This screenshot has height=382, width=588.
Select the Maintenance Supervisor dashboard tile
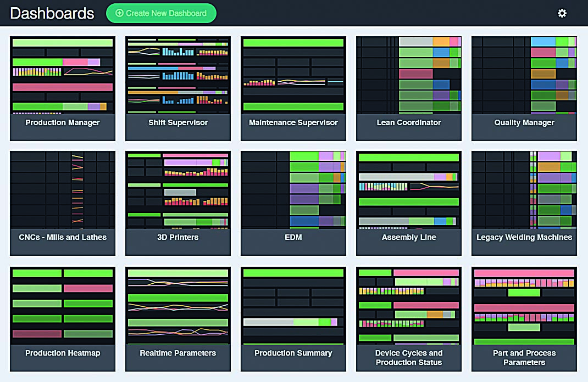click(x=293, y=88)
